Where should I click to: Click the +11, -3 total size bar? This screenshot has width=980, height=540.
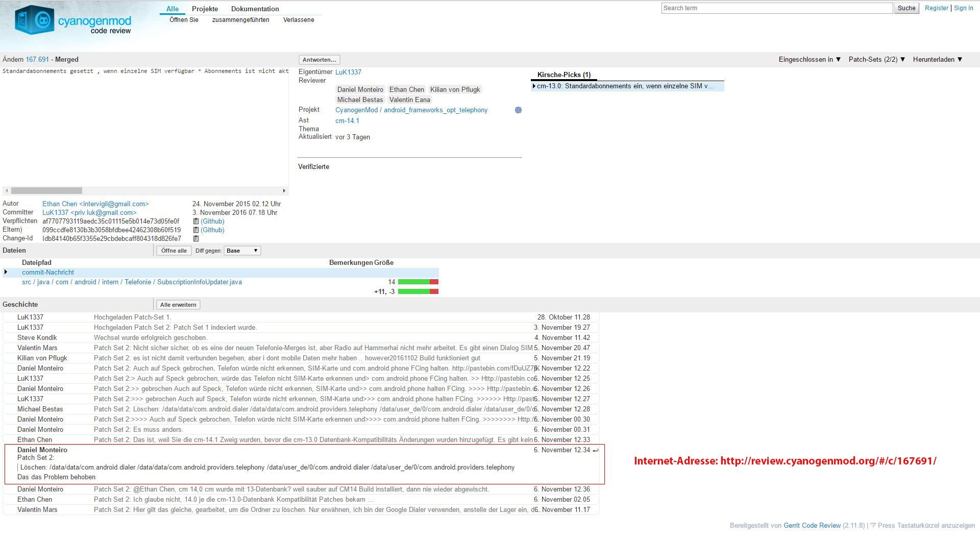click(418, 292)
